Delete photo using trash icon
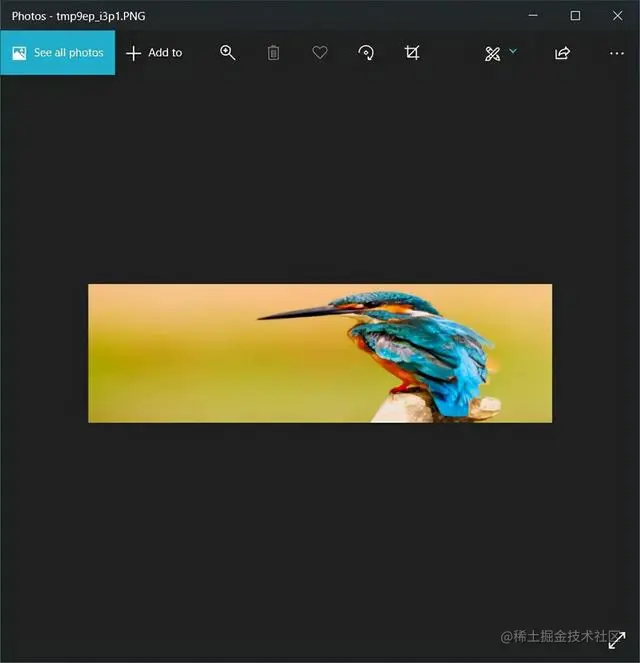Screen dimensions: 640x663 (273, 53)
